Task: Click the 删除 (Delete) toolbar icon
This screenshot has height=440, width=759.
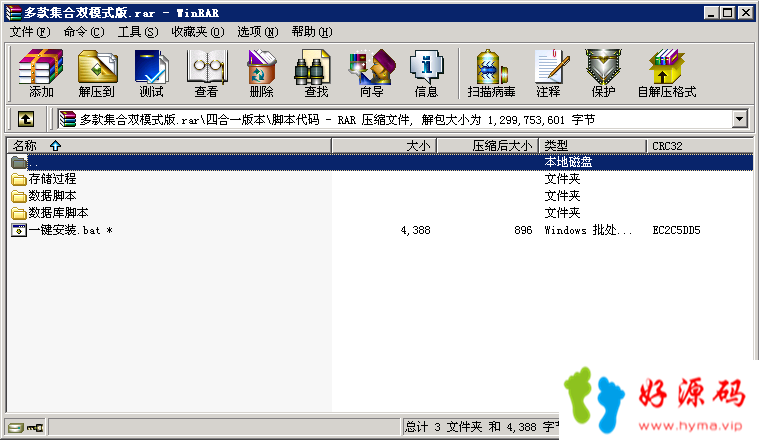Action: click(x=261, y=73)
